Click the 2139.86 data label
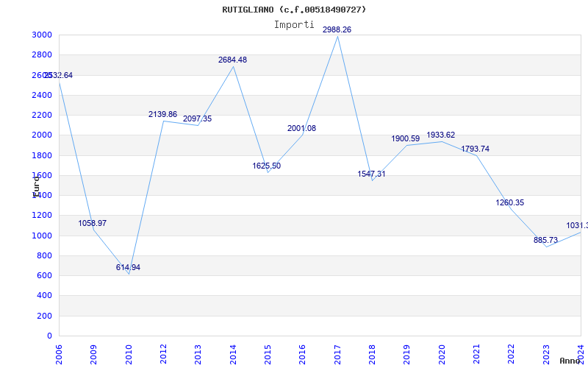The height and width of the screenshot is (368, 588). pyautogui.click(x=162, y=114)
